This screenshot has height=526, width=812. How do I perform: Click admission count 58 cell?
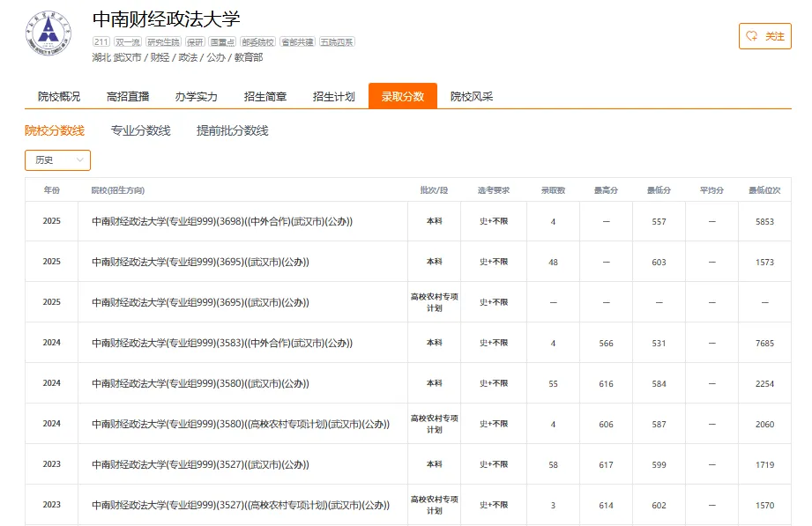point(553,465)
